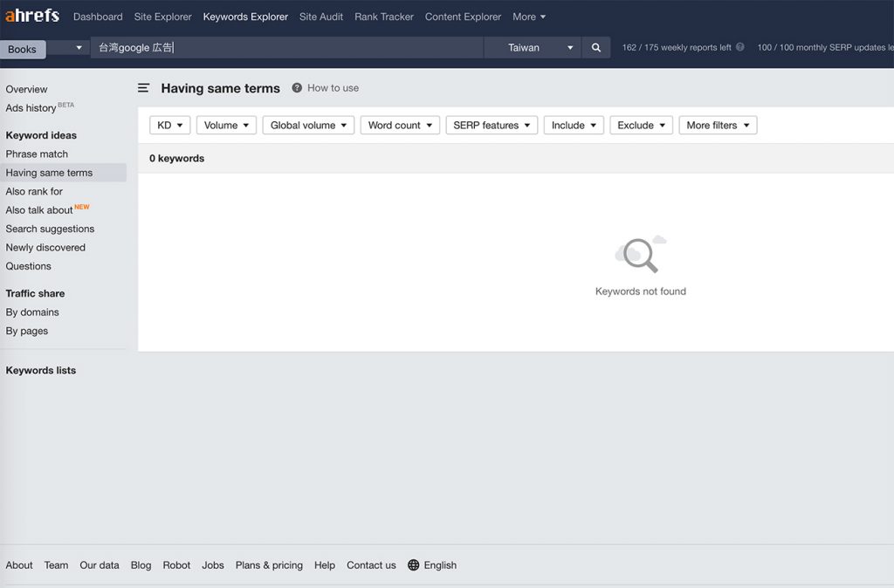Select Also talk about in sidebar

pos(39,209)
